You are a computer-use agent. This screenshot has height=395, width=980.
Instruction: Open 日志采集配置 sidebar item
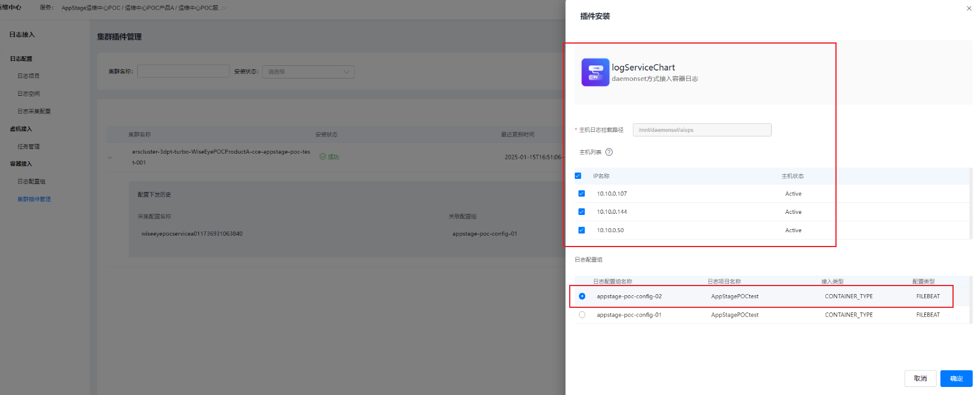click(34, 111)
